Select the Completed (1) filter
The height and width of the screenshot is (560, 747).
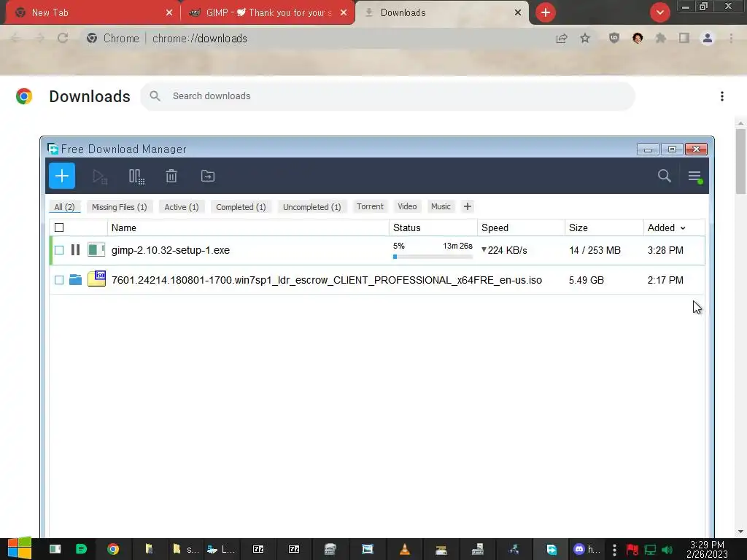point(241,207)
